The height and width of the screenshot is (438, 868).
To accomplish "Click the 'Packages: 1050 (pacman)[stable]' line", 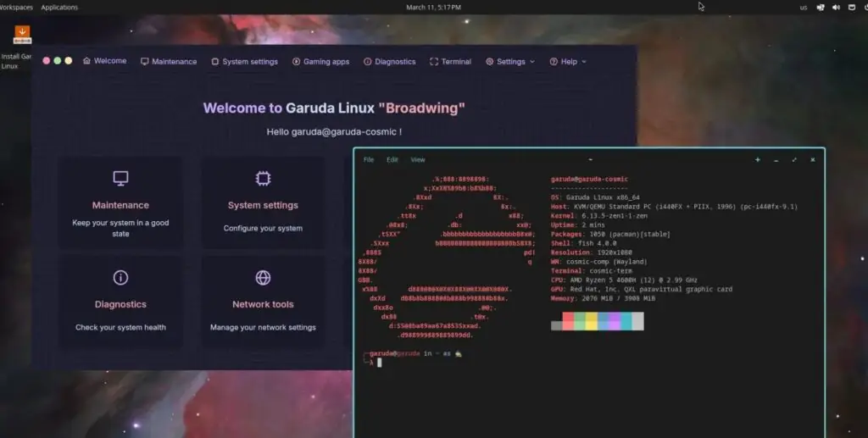I will (x=610, y=234).
